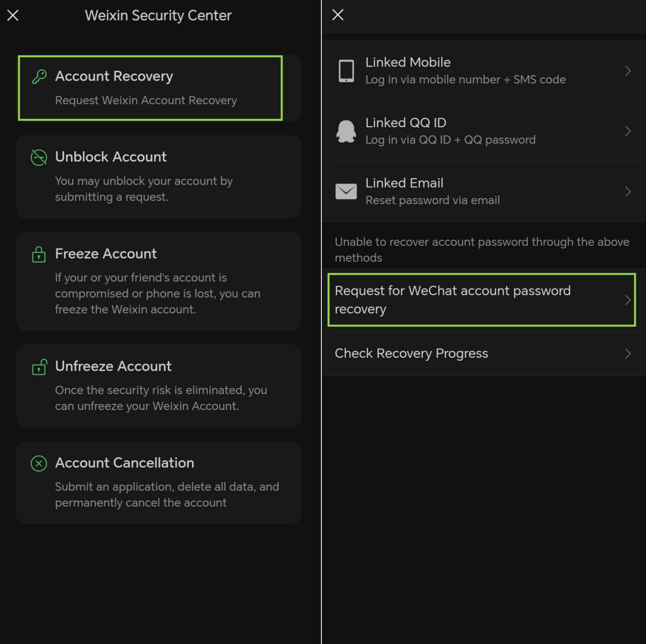Click 'Once the security risk is eliminated' text
The image size is (646, 644).
click(x=161, y=398)
